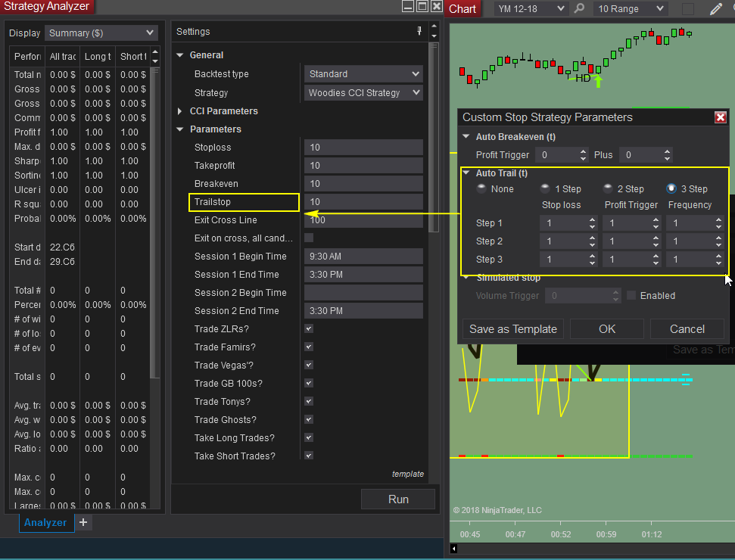This screenshot has height=560, width=735.
Task: Click Save as Template button
Action: 512,329
